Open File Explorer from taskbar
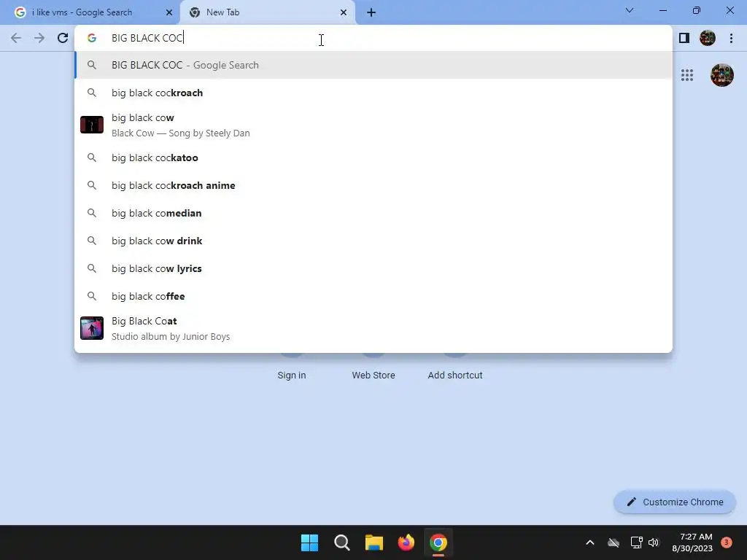The width and height of the screenshot is (747, 560). coord(374,542)
